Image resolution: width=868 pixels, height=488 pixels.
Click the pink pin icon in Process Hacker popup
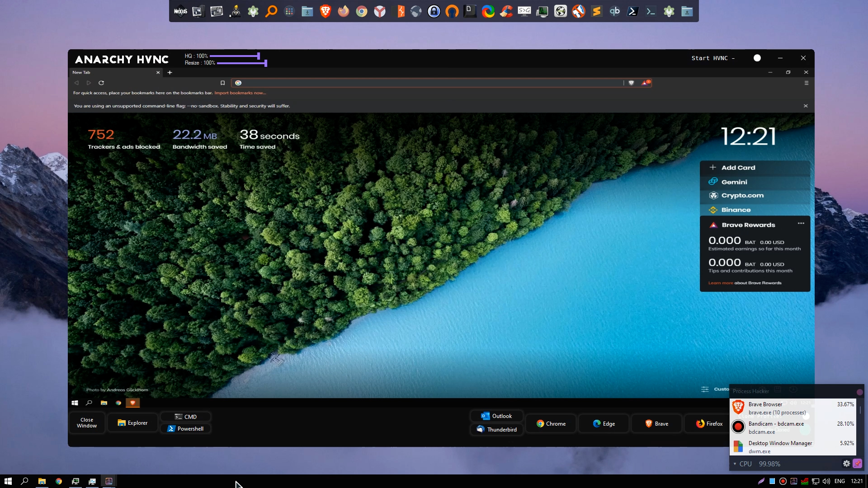coord(857,464)
